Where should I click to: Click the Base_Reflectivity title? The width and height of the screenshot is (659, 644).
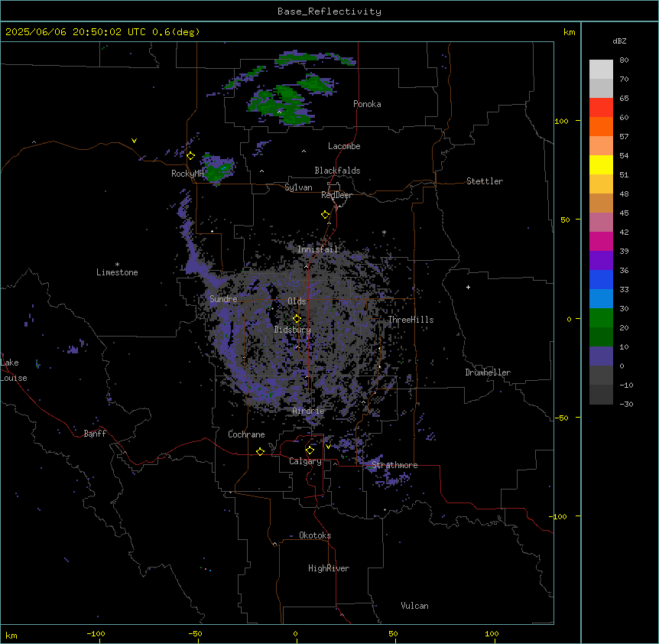point(329,11)
